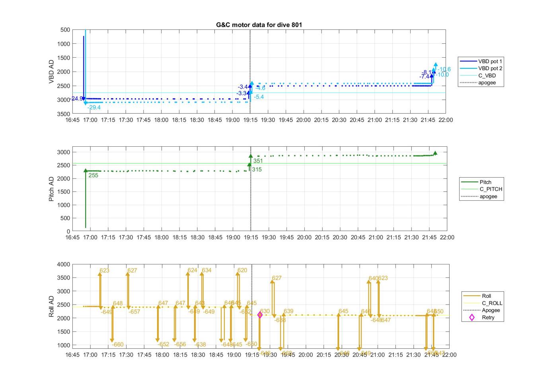Click the '624' annotation in the Roll plot
Image resolution: width=557 pixels, height=392 pixels.
point(193,270)
